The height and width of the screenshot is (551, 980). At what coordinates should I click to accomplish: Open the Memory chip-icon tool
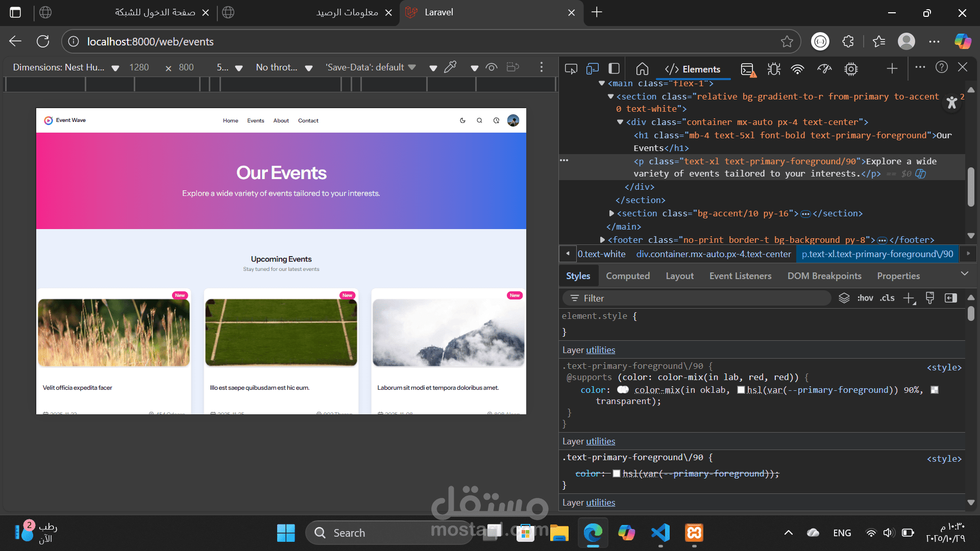coord(851,69)
